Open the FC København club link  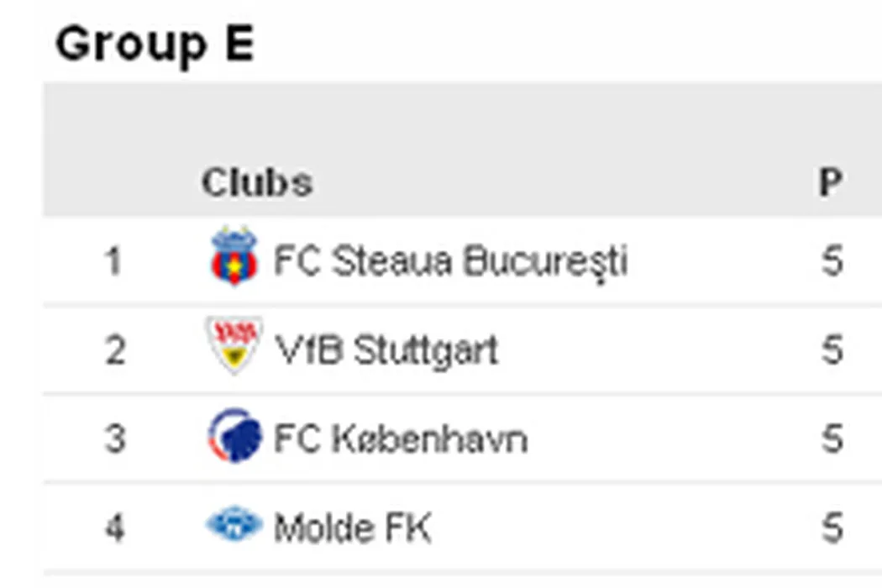click(401, 438)
